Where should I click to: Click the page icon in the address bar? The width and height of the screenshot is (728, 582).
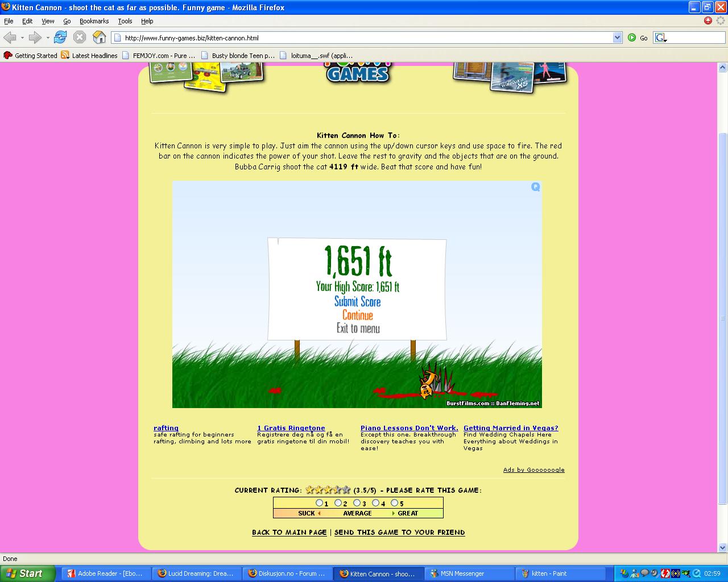pyautogui.click(x=118, y=38)
